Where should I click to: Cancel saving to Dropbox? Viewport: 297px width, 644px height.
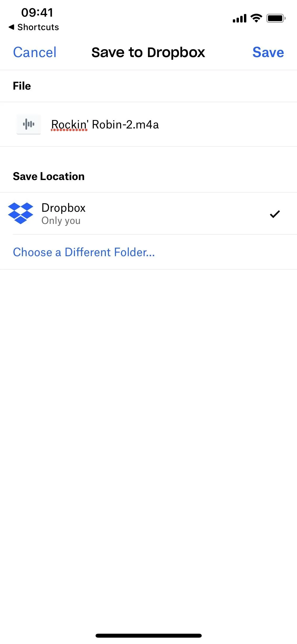35,52
